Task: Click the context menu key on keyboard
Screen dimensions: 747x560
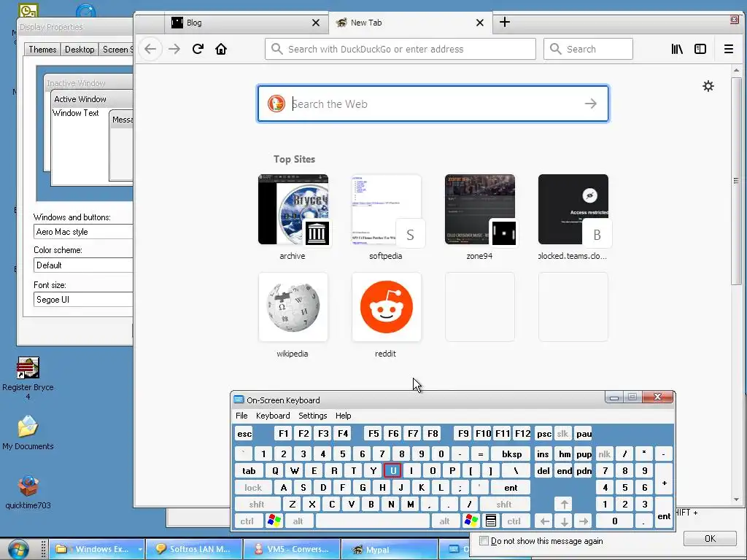Action: pos(491,521)
